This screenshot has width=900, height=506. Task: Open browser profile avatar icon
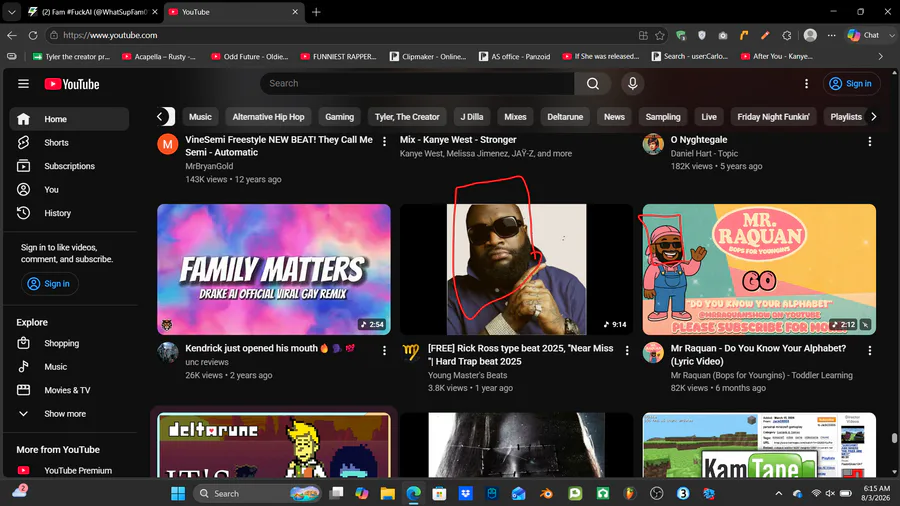[810, 36]
